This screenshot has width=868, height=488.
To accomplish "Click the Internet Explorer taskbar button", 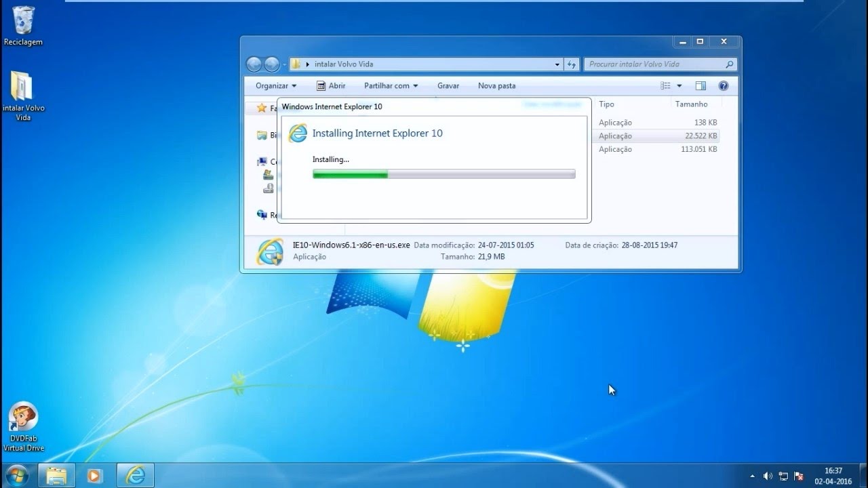I will tap(136, 476).
